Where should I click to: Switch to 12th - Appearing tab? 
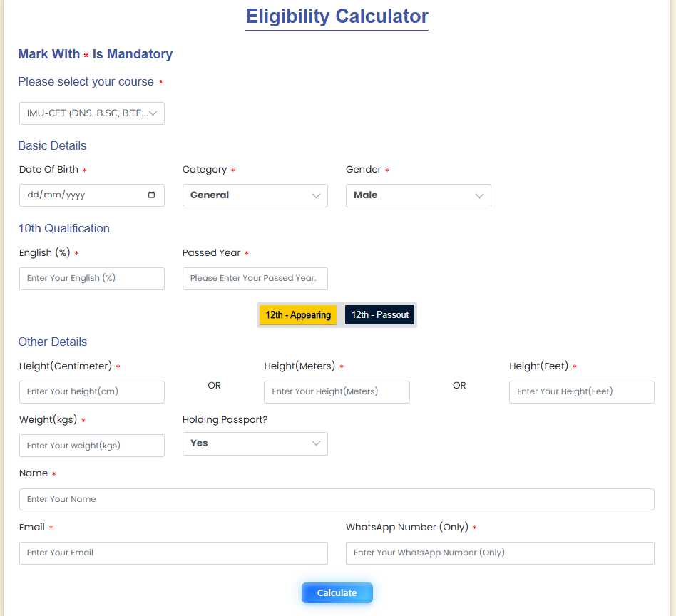pyautogui.click(x=298, y=315)
